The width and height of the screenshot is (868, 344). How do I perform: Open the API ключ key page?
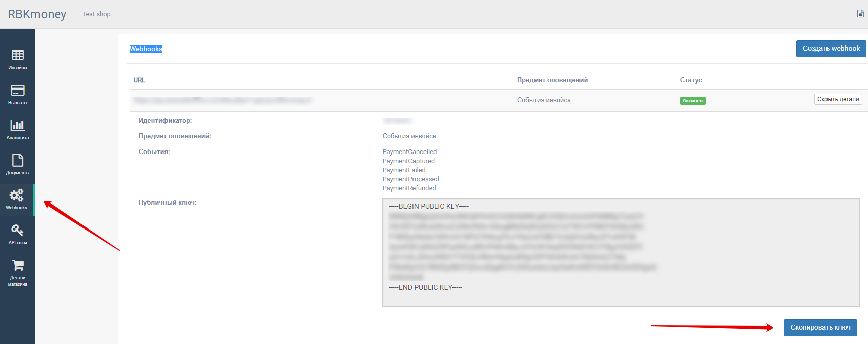click(18, 234)
